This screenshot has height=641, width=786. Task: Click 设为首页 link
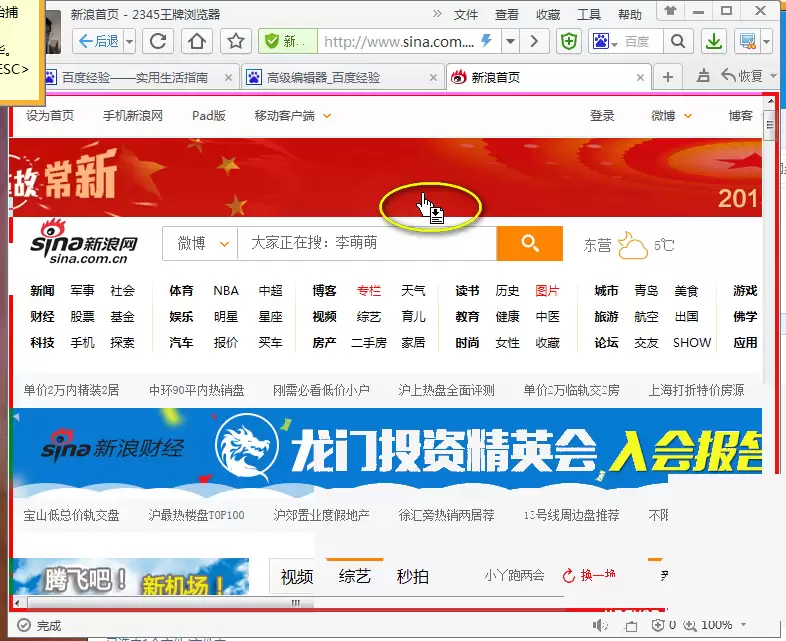pos(50,116)
